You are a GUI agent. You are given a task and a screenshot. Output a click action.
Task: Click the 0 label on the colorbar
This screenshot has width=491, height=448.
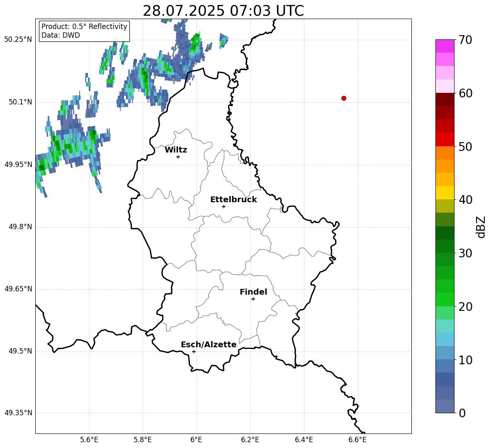point(462,413)
